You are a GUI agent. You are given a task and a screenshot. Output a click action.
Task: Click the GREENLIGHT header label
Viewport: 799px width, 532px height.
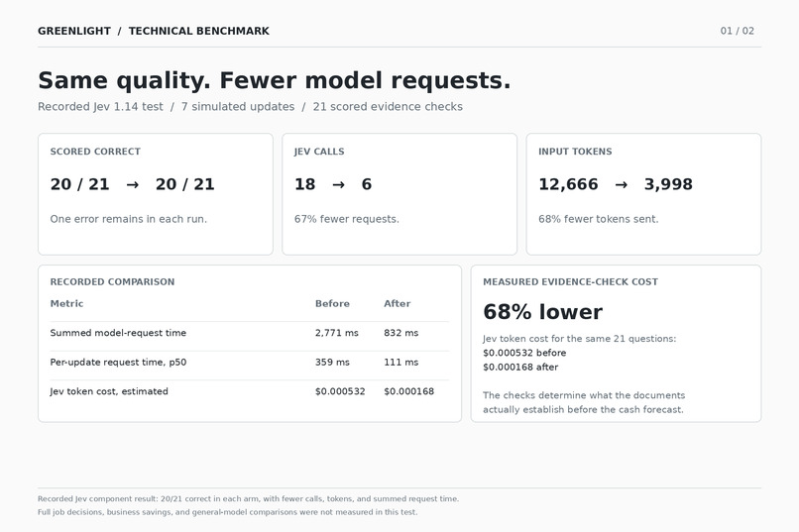(74, 31)
